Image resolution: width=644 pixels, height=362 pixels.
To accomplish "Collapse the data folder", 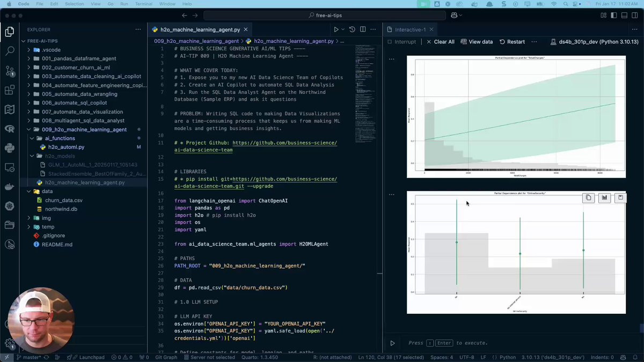I will (83, 191).
